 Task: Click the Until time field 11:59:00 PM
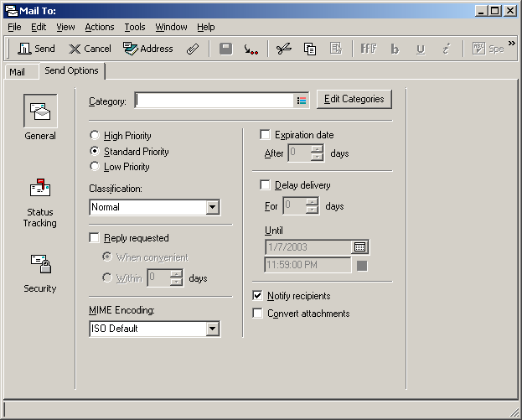[308, 265]
